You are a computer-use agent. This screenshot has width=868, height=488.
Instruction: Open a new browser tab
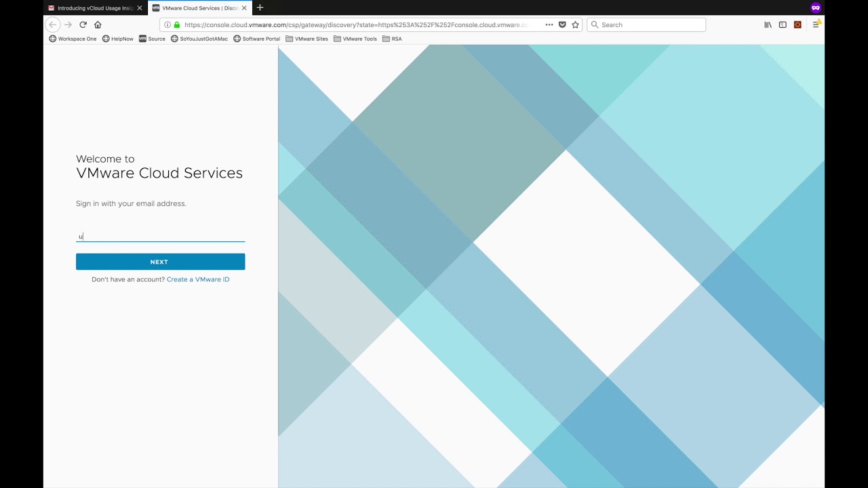pyautogui.click(x=260, y=7)
